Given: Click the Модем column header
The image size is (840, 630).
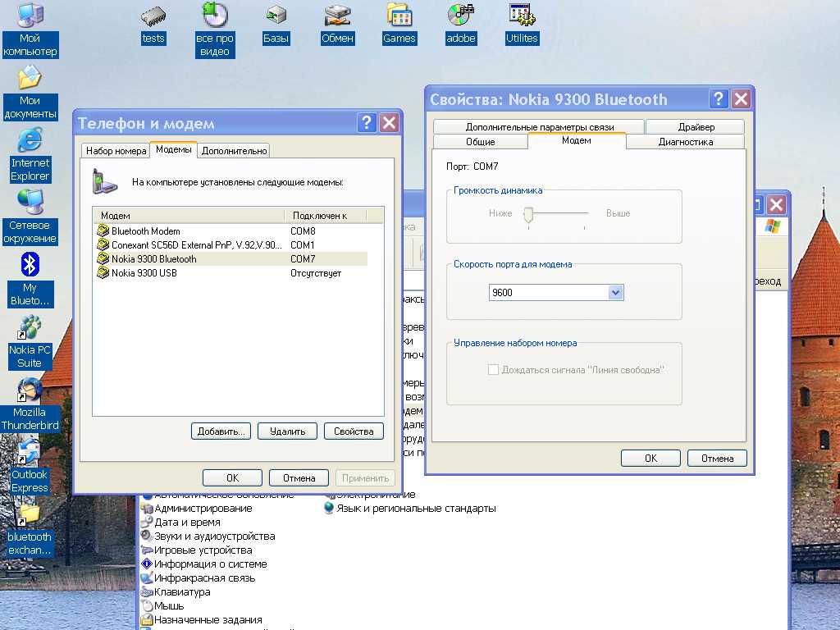Looking at the screenshot, I should 189,216.
